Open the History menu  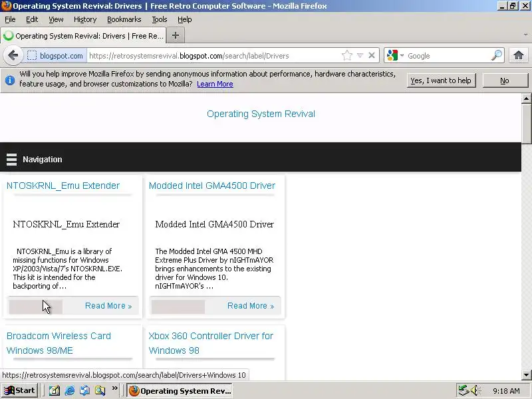click(x=85, y=19)
